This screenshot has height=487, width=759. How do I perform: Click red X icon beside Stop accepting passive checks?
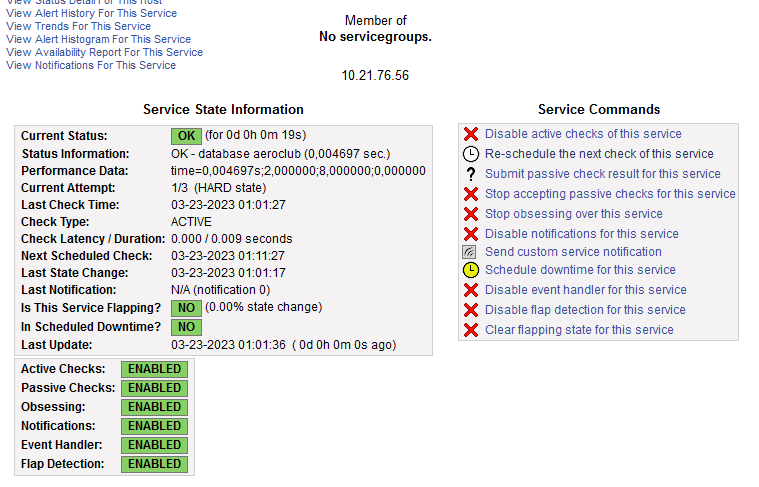tap(470, 194)
